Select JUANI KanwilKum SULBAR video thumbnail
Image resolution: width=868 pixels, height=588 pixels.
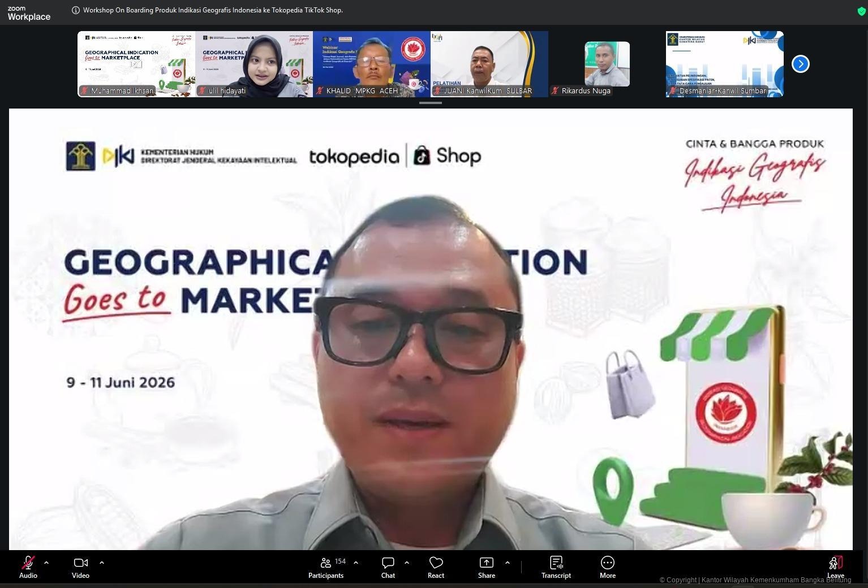click(x=489, y=64)
